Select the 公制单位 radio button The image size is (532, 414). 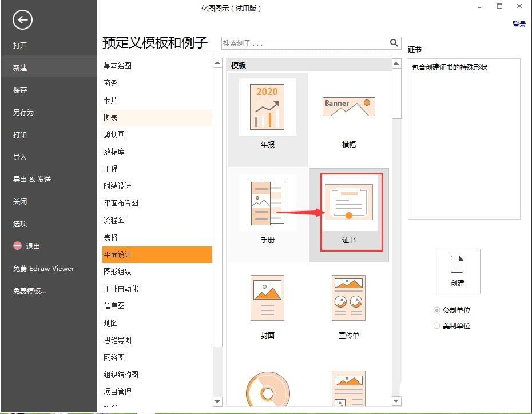point(436,310)
